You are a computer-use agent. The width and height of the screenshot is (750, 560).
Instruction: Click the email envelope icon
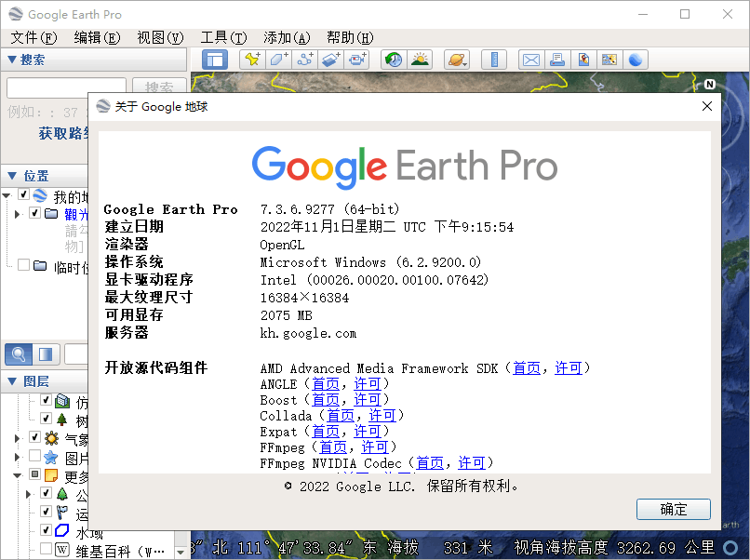pos(530,60)
